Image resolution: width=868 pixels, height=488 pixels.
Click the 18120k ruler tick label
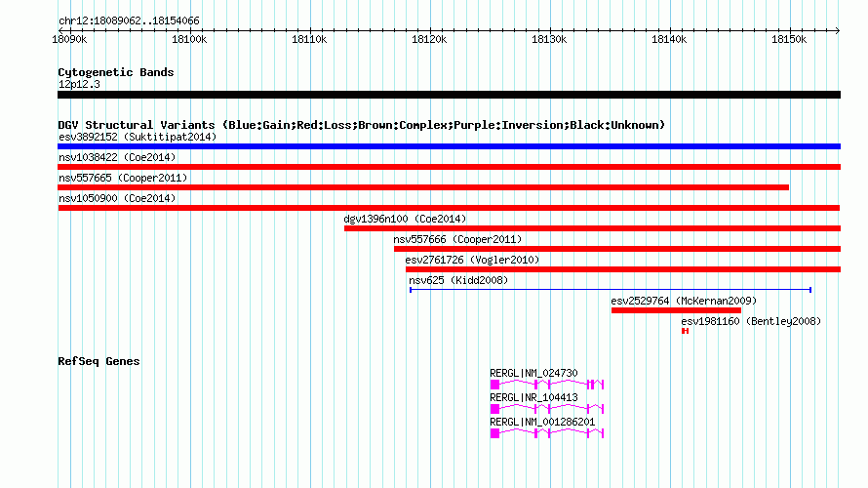point(429,39)
